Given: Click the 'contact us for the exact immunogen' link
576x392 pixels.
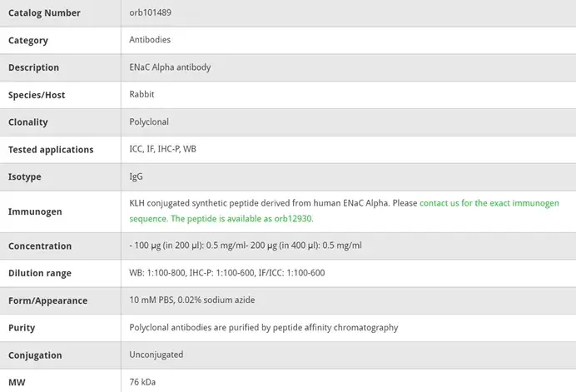Looking at the screenshot, I should tap(489, 203).
